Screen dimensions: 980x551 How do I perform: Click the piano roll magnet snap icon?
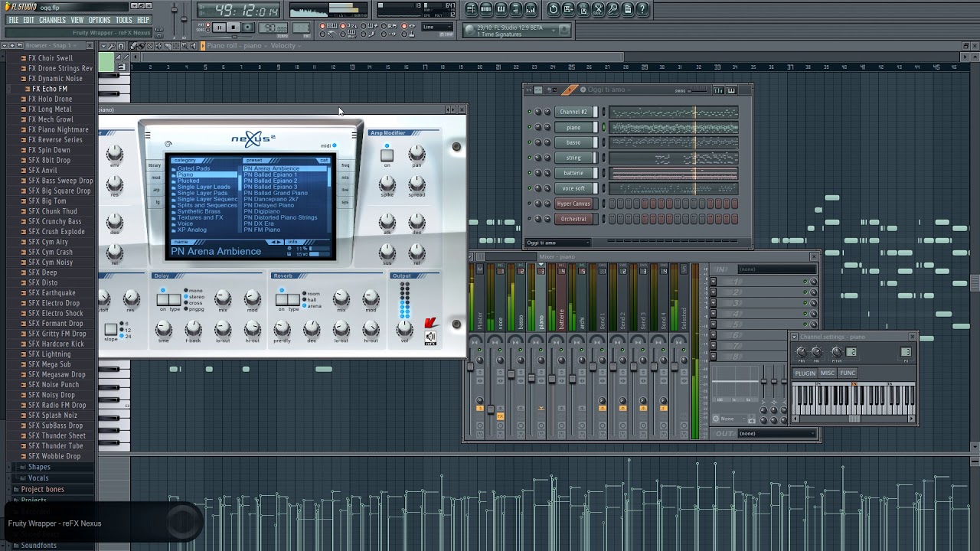pos(121,46)
